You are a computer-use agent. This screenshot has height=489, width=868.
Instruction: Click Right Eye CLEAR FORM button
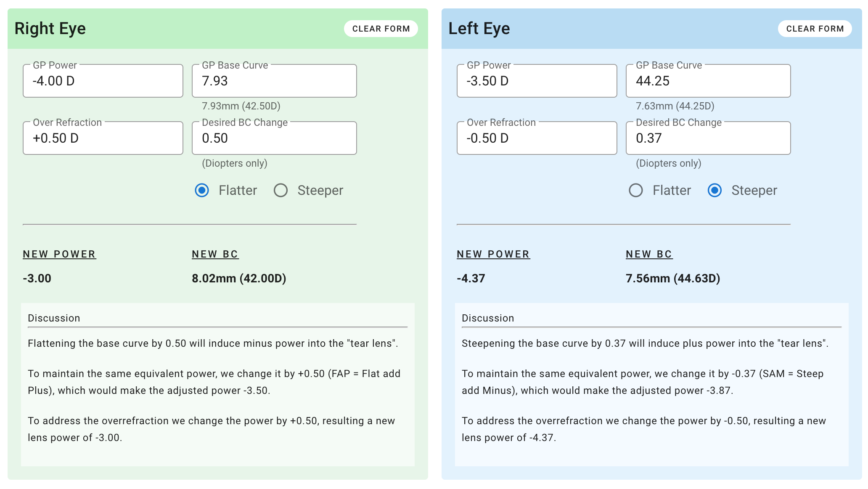[381, 29]
